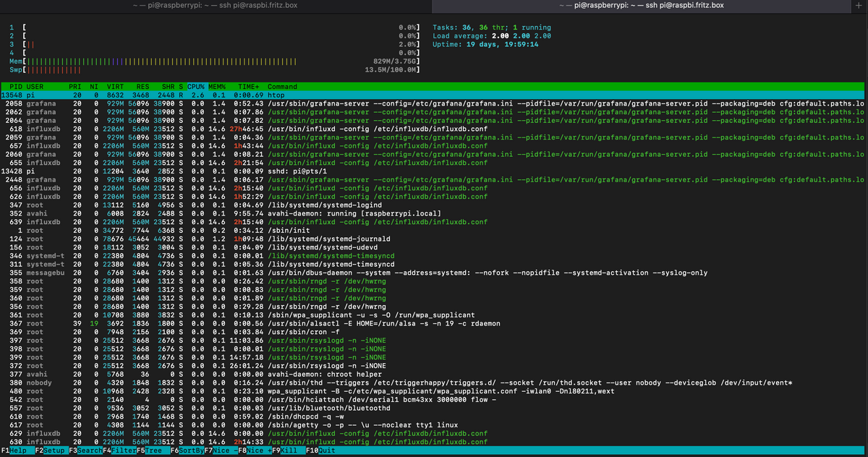Screen dimensions: 868x457
Task: Click the PID column header
Action: point(16,86)
